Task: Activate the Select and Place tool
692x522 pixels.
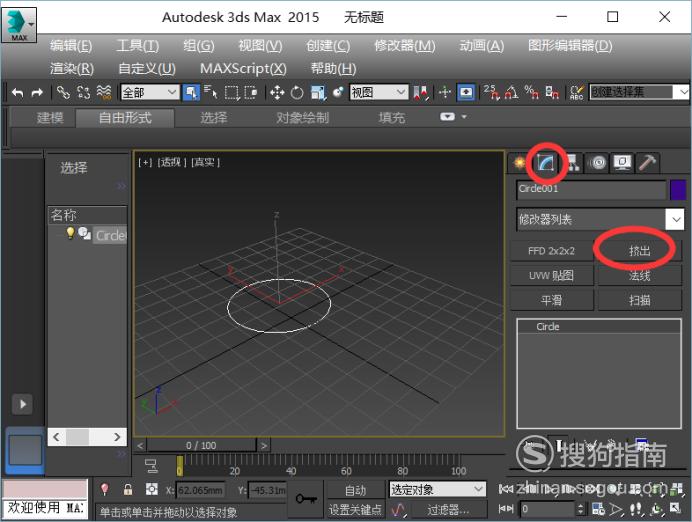Action: pyautogui.click(x=338, y=92)
